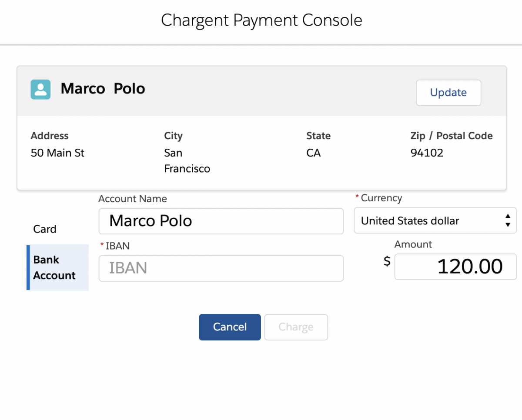
Task: Click the Marco Polo contact name heading
Action: [103, 89]
